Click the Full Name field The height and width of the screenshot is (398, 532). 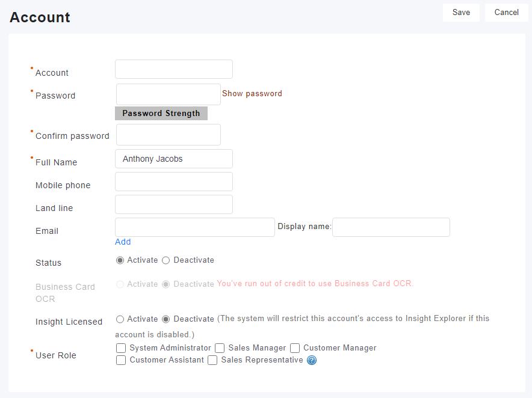(x=174, y=159)
